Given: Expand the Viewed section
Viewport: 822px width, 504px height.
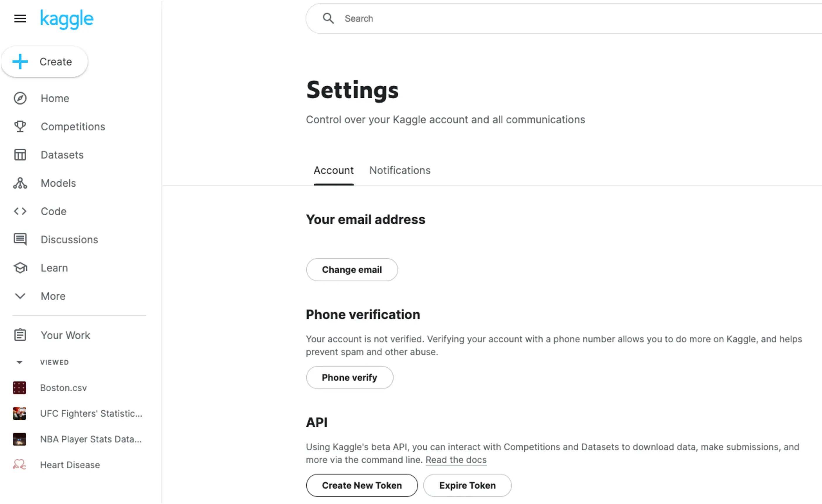Looking at the screenshot, I should (x=19, y=362).
